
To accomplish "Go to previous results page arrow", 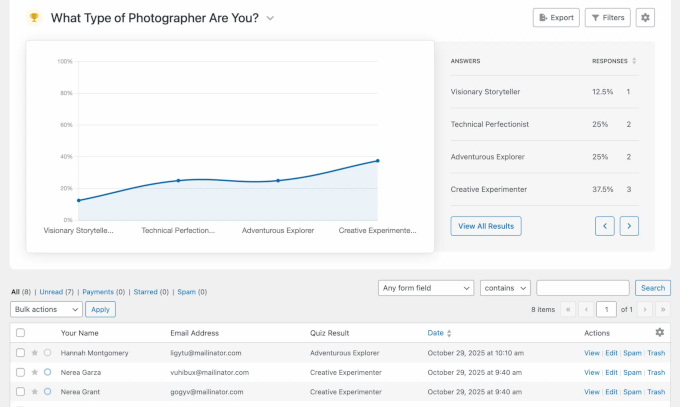I will (x=604, y=226).
